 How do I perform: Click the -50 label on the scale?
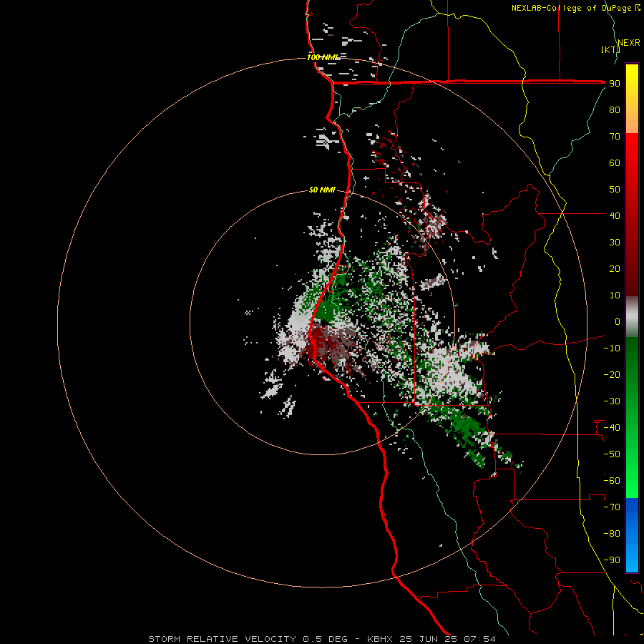tap(612, 454)
